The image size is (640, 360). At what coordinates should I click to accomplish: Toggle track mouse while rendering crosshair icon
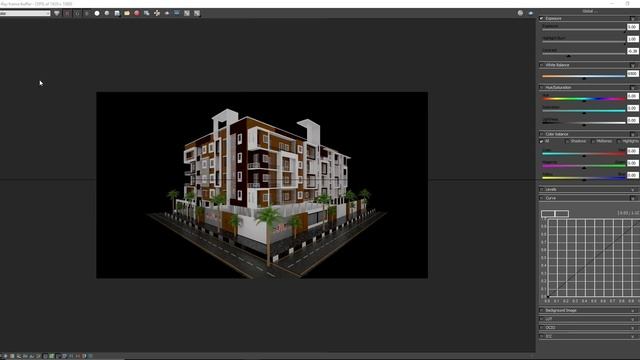(x=157, y=13)
